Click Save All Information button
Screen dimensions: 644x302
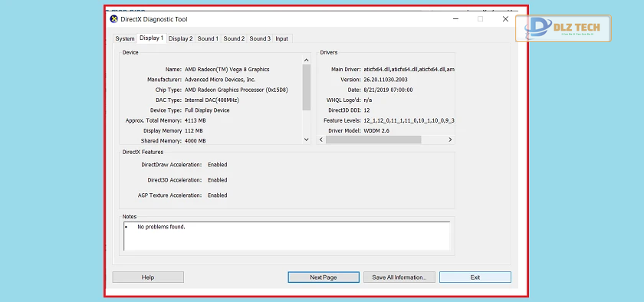click(399, 277)
